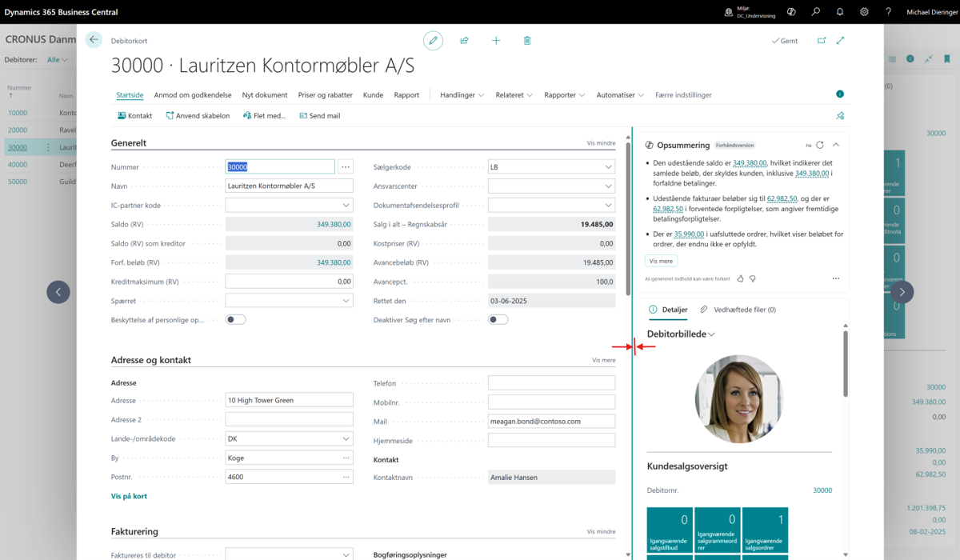960x560 pixels.
Task: Open the Spærret dropdown
Action: click(x=346, y=301)
